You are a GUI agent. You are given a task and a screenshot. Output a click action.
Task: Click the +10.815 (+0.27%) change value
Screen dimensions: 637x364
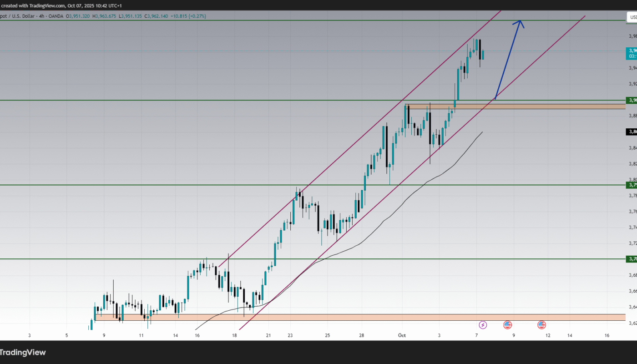coord(187,16)
